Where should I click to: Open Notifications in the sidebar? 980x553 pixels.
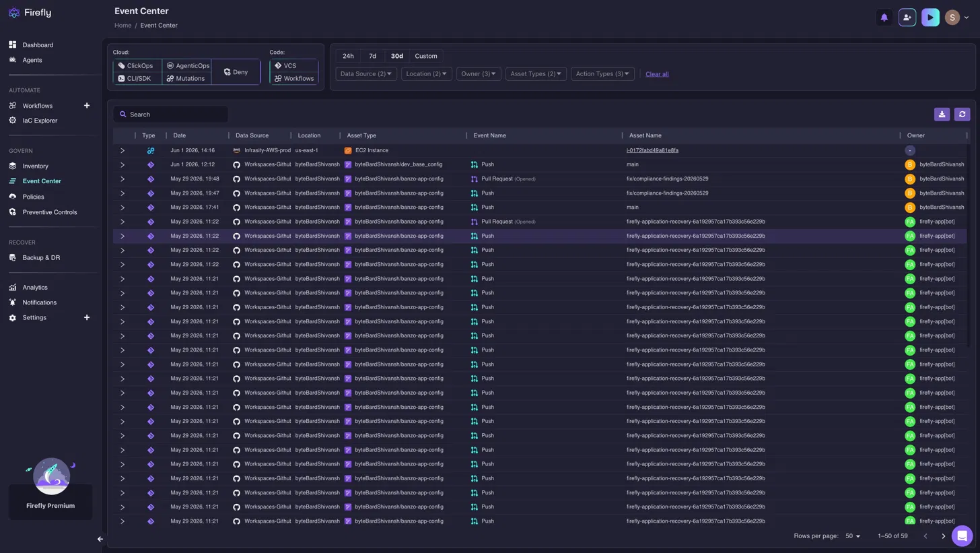click(x=39, y=302)
